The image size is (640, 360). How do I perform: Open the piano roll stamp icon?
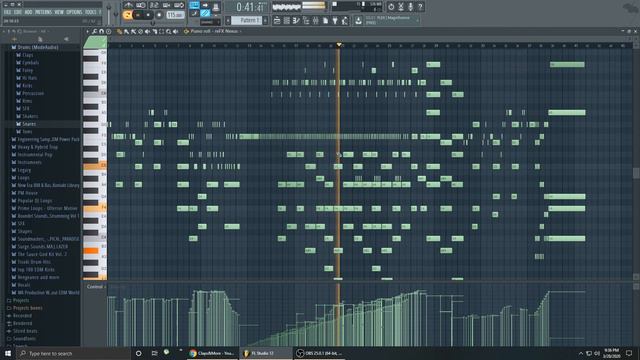tap(108, 31)
